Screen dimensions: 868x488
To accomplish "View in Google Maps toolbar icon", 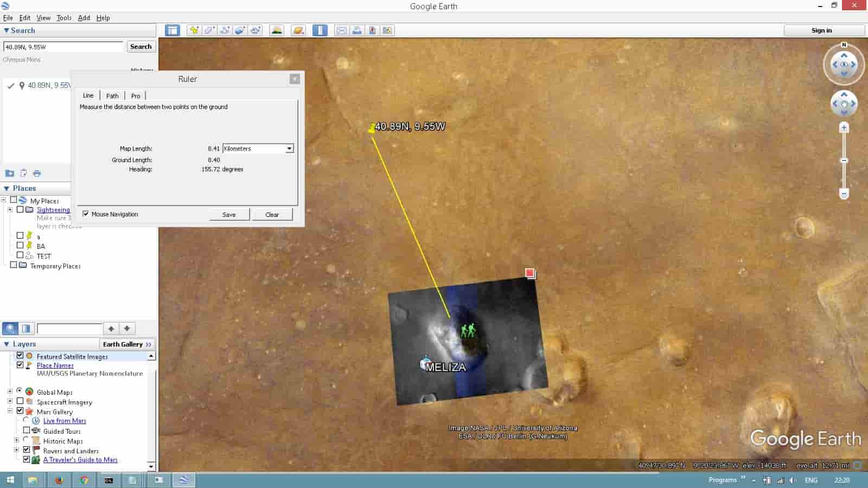I will click(387, 30).
